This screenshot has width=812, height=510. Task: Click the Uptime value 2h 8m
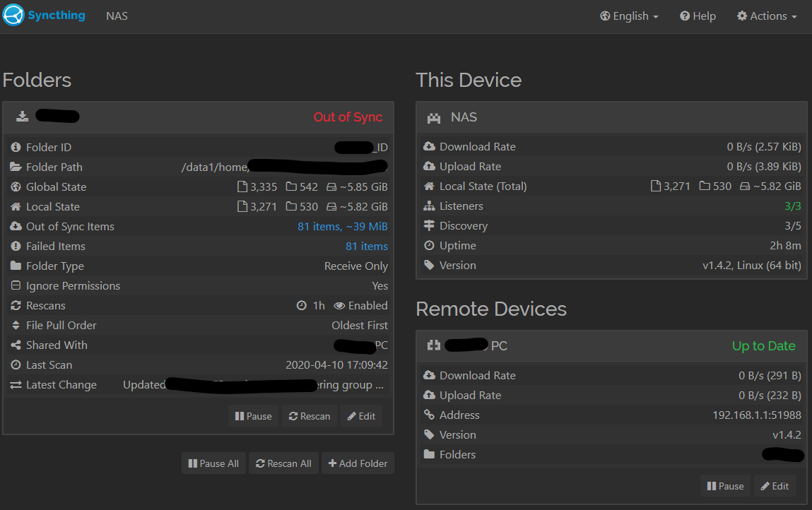click(x=786, y=245)
